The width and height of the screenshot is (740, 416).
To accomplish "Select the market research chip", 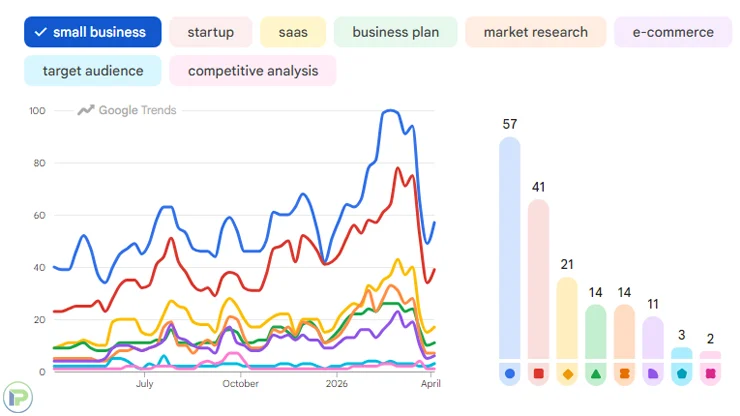I will coord(535,32).
